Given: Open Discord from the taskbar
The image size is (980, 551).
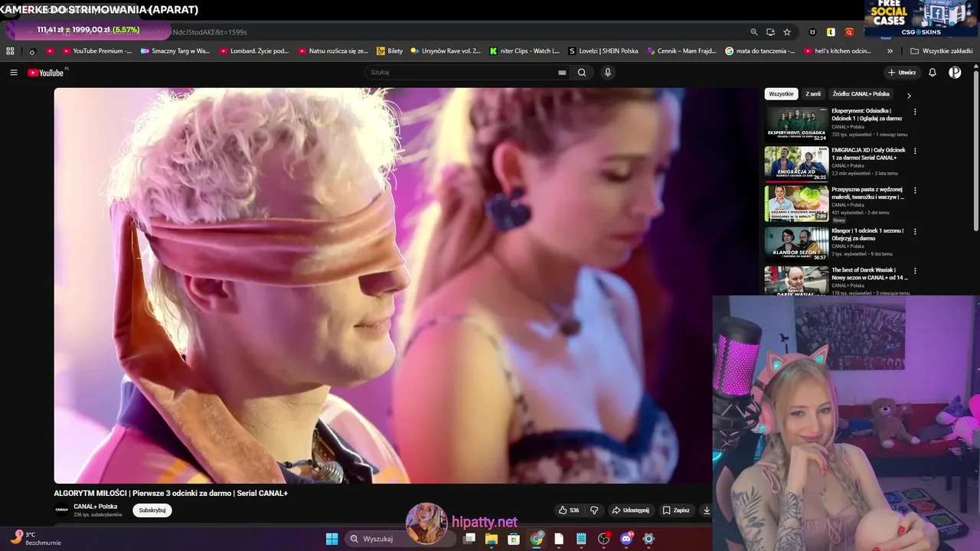Looking at the screenshot, I should 626,539.
